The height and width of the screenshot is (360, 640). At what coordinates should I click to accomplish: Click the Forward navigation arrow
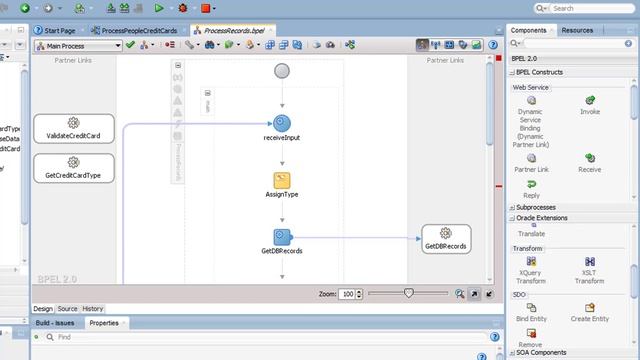(x=48, y=8)
